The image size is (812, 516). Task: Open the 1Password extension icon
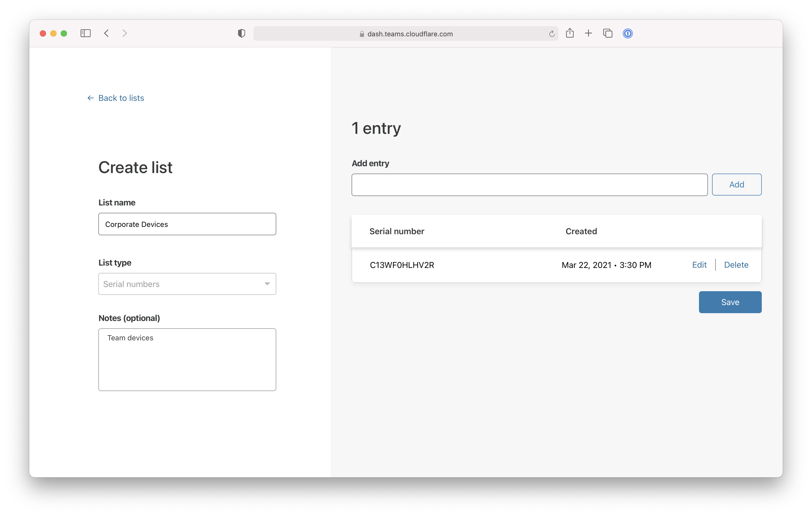628,33
